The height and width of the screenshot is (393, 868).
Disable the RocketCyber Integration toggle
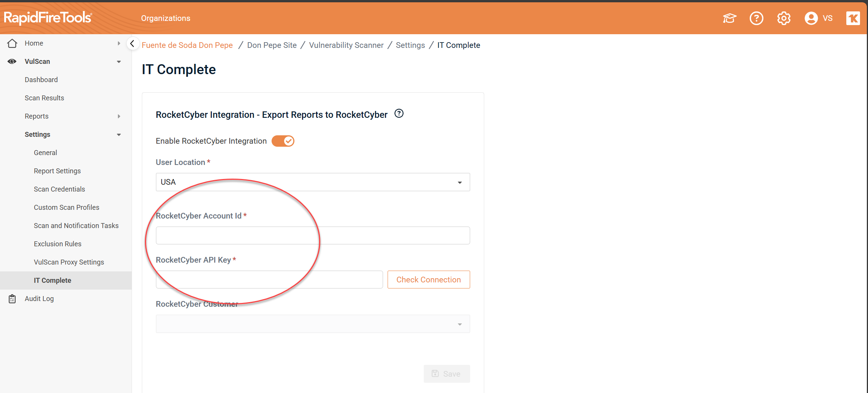pos(283,141)
